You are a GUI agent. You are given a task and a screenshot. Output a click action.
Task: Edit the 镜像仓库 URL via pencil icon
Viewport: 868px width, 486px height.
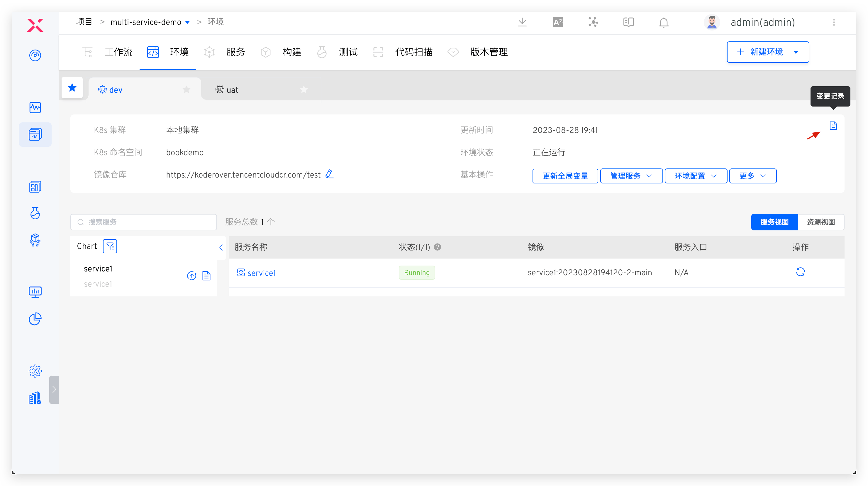point(330,174)
